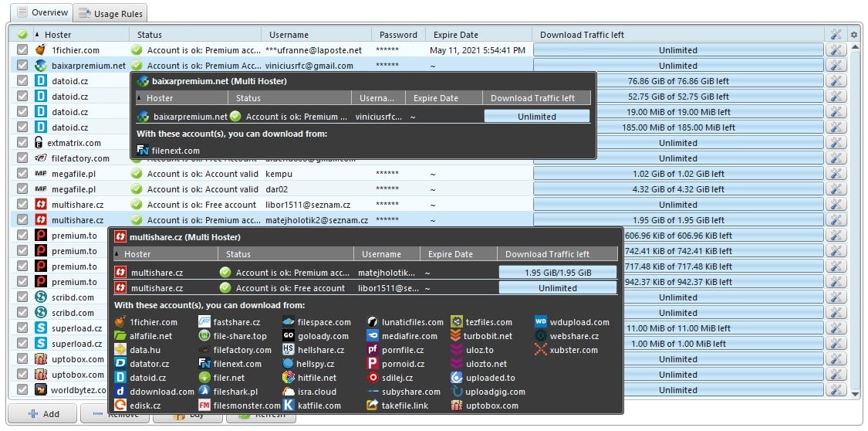Sort by Username column header

316,34
